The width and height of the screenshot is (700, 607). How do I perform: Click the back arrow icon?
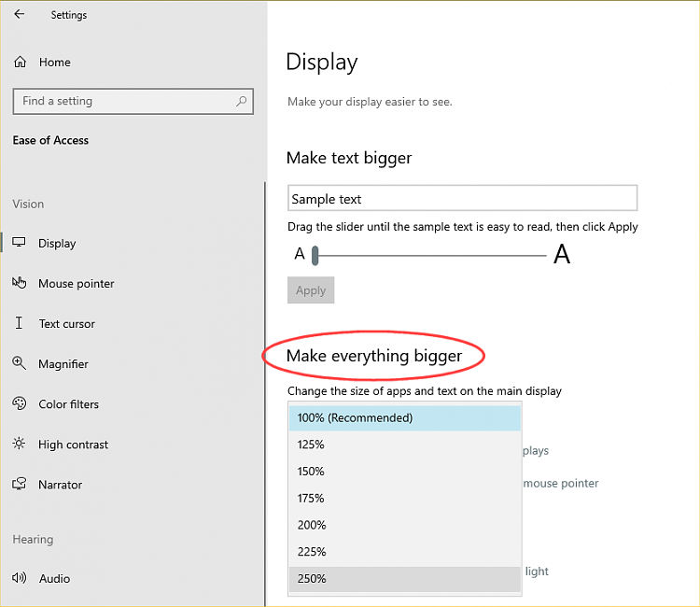click(20, 14)
